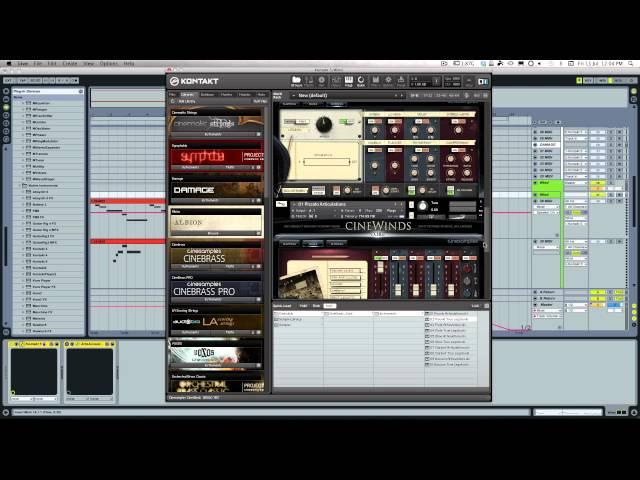640x480 pixels.
Task: Open the Create menu in Live menu bar
Action: tap(70, 63)
